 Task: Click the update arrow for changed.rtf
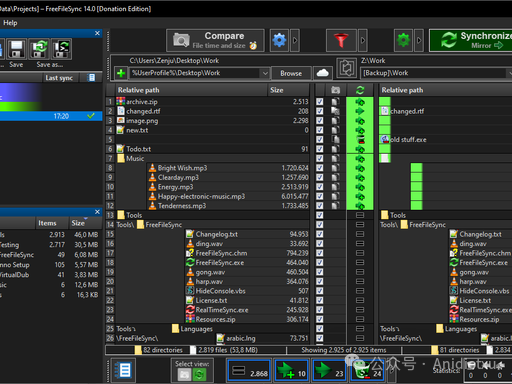point(360,111)
